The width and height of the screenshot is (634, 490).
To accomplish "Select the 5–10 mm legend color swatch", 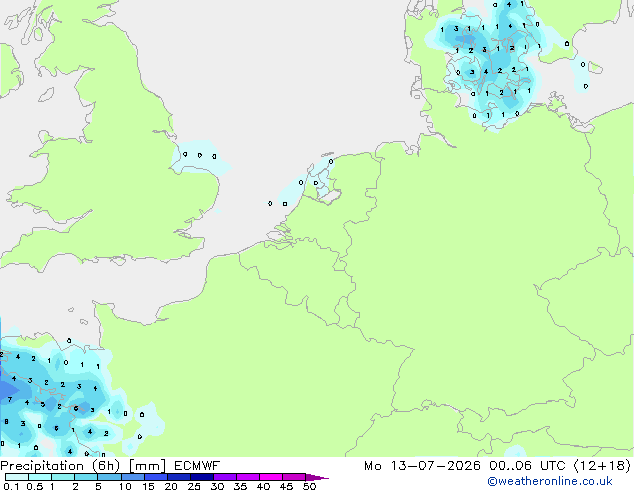I will [109, 477].
